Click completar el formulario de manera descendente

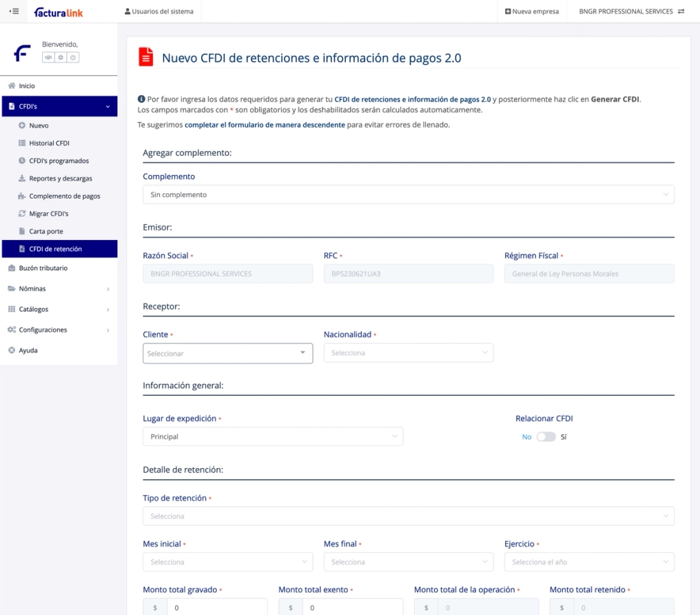(265, 125)
